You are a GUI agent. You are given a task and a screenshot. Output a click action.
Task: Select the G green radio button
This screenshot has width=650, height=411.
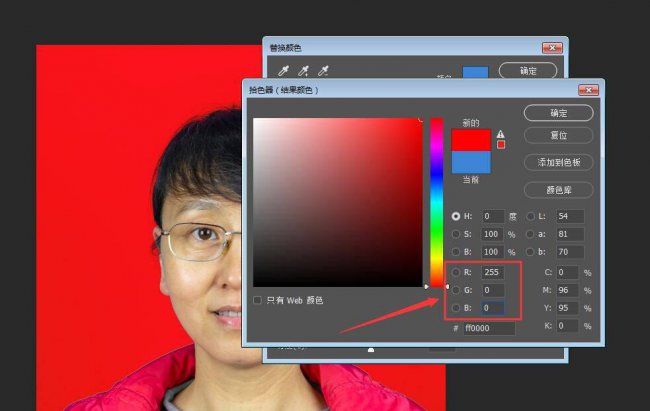pos(456,290)
